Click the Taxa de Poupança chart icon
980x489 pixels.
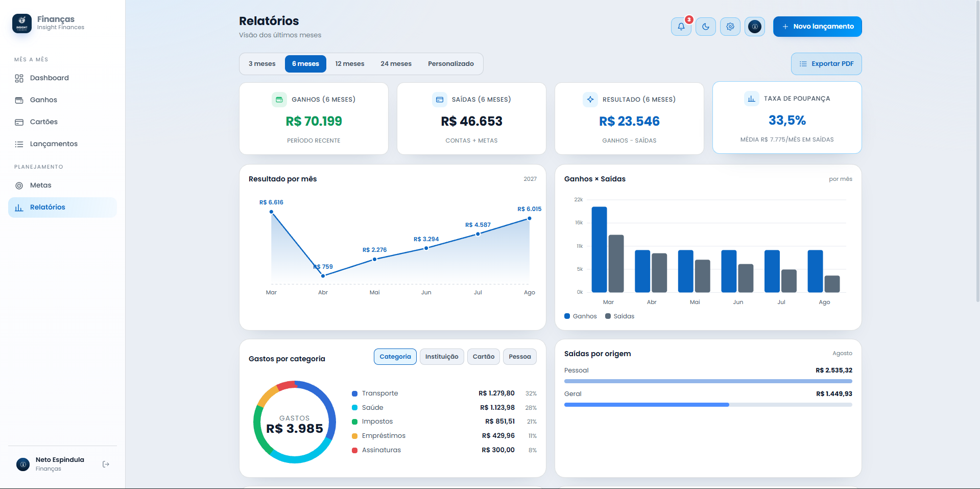pyautogui.click(x=751, y=99)
